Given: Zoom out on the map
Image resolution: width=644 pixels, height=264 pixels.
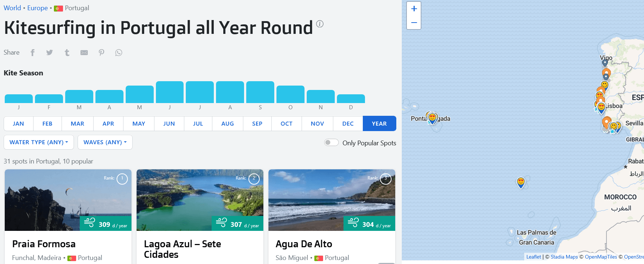Looking at the screenshot, I should point(414,23).
